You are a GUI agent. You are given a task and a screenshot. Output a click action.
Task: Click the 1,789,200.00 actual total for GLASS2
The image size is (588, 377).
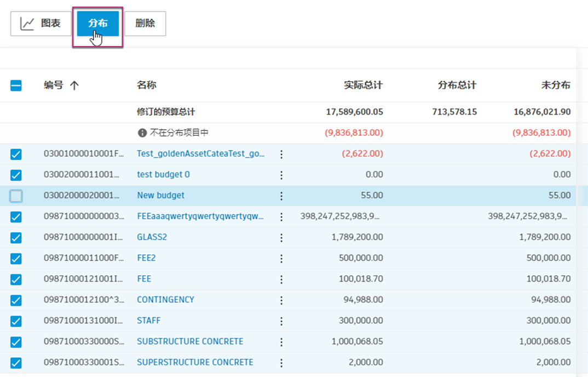(x=358, y=237)
